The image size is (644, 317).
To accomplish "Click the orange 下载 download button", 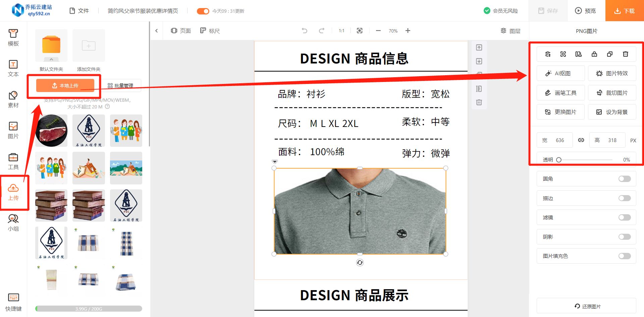I will coord(625,11).
